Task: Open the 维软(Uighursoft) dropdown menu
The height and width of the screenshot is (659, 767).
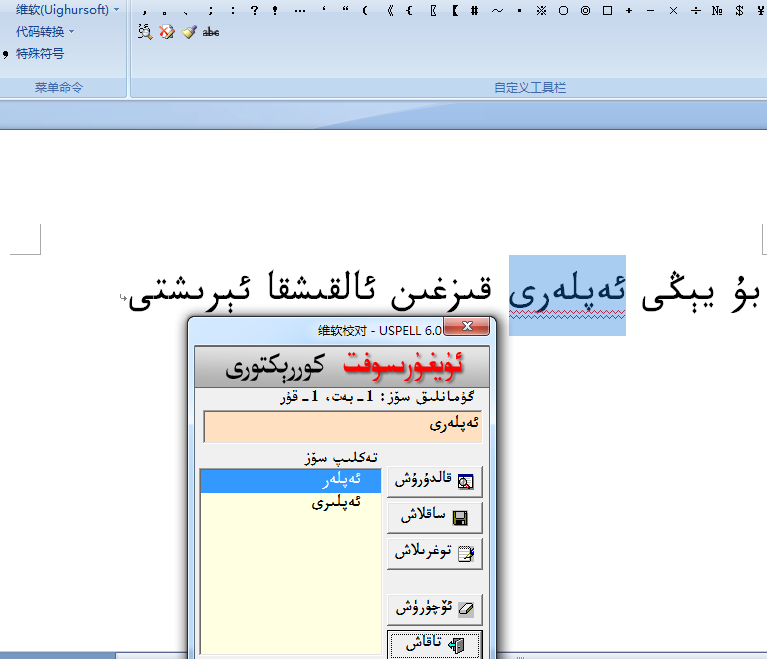Action: pyautogui.click(x=66, y=9)
